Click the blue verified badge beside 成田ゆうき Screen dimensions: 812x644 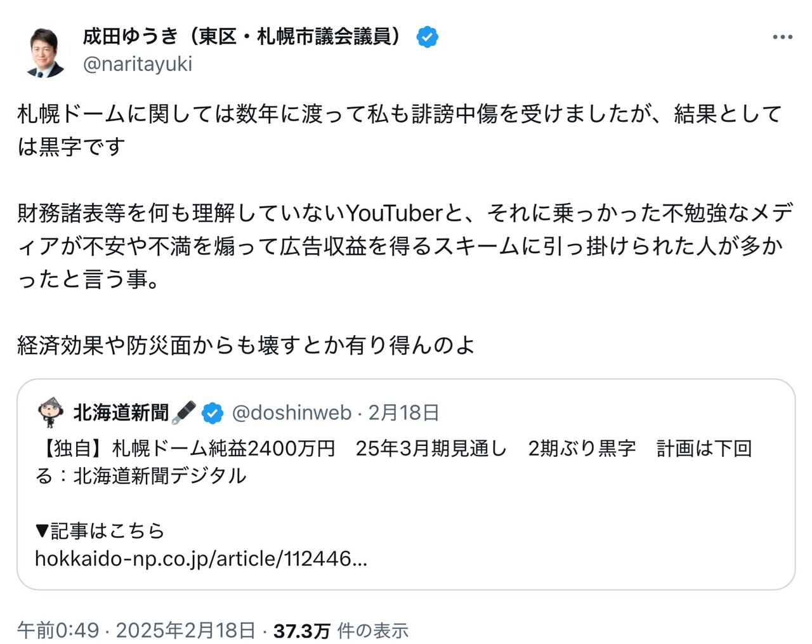tap(427, 37)
